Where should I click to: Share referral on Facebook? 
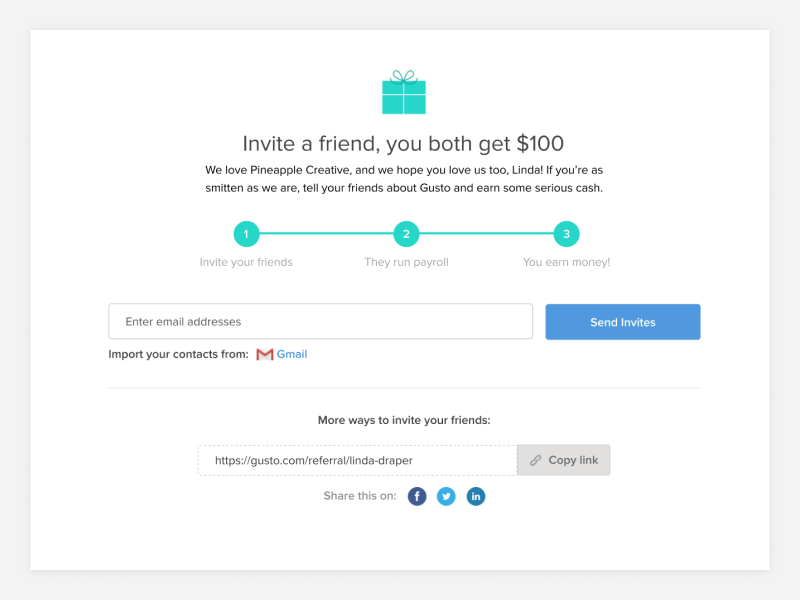[x=417, y=496]
